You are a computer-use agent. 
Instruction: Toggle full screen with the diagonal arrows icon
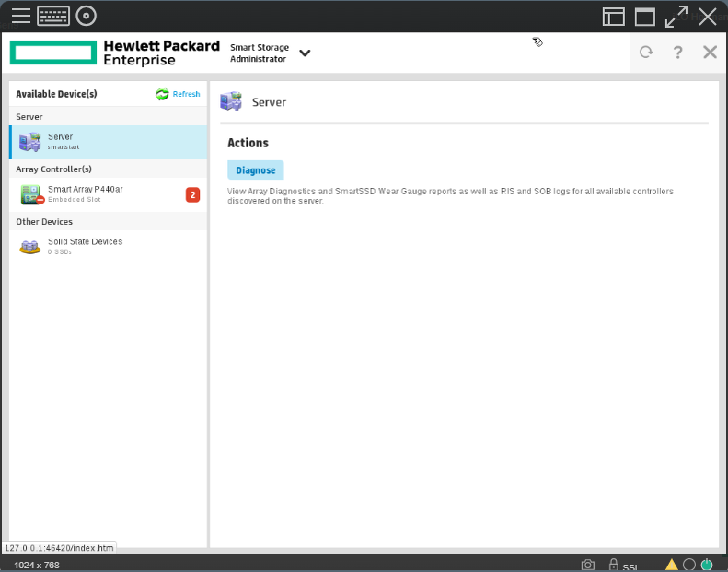coord(676,17)
